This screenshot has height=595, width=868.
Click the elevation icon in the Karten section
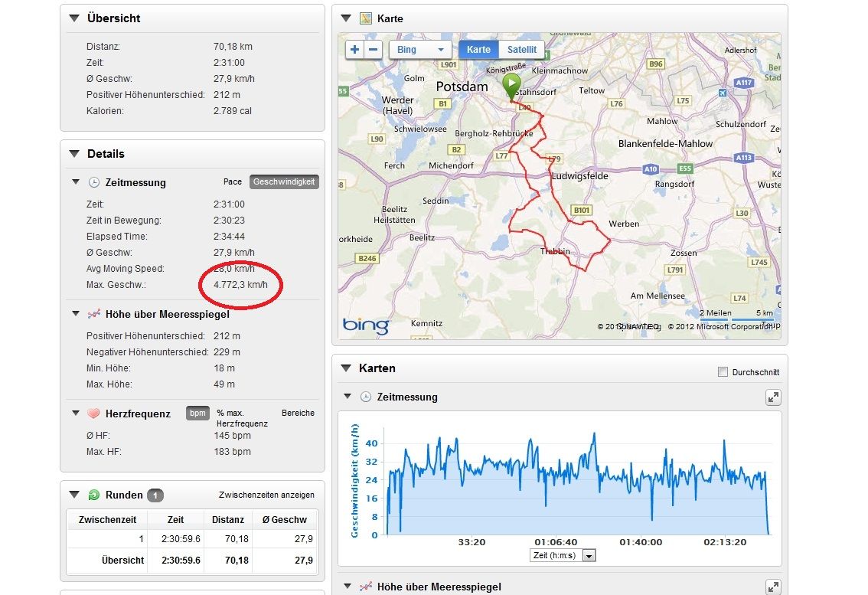click(365, 587)
